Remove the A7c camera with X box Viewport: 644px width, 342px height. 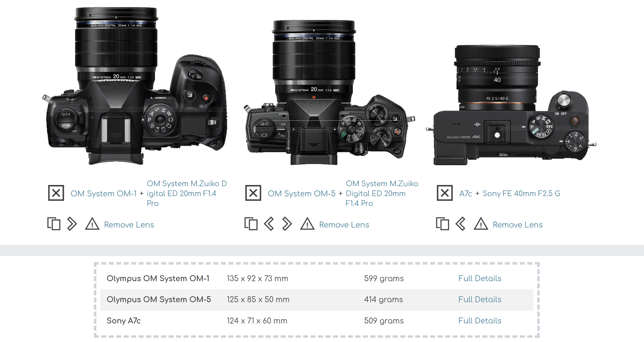445,193
